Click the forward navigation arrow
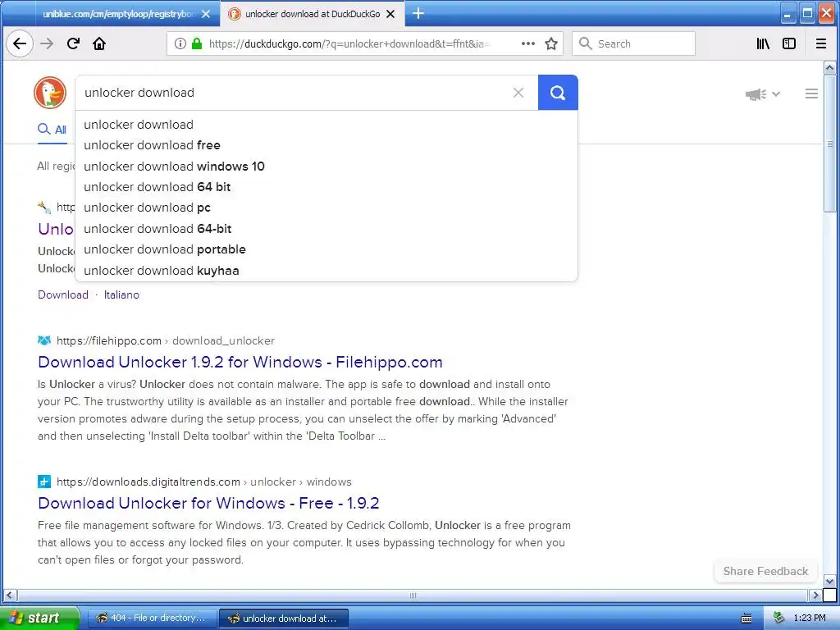This screenshot has width=840, height=630. [47, 43]
